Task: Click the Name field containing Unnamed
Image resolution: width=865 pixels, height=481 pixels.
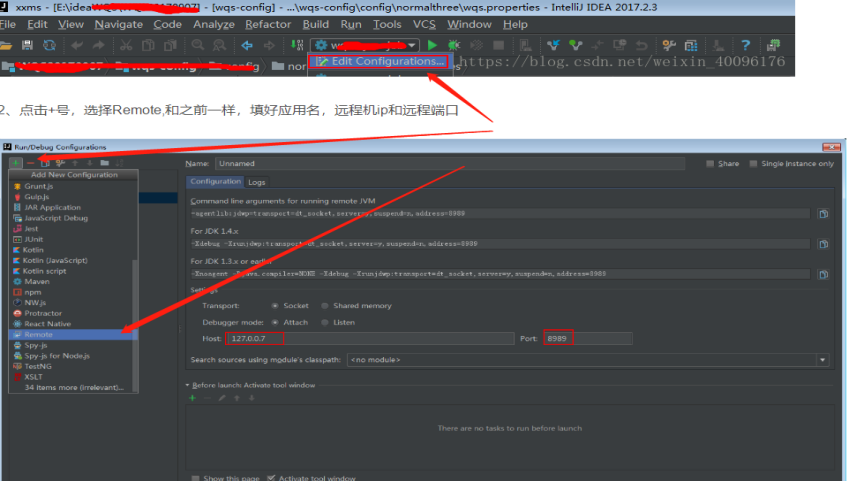Action: (450, 163)
